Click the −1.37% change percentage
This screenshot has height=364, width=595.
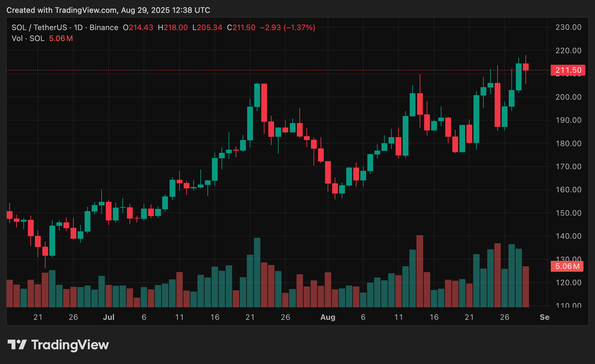[299, 28]
